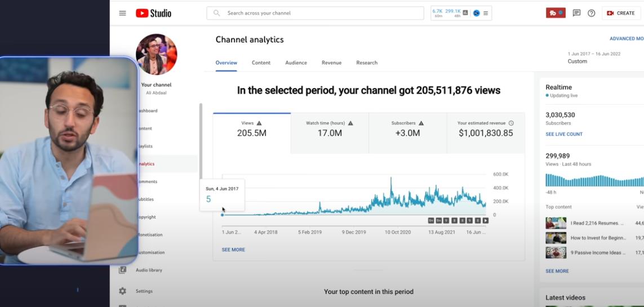Screen dimensions: 644x307
Task: Open the SEE LIVE COUNT link
Action: 564,134
